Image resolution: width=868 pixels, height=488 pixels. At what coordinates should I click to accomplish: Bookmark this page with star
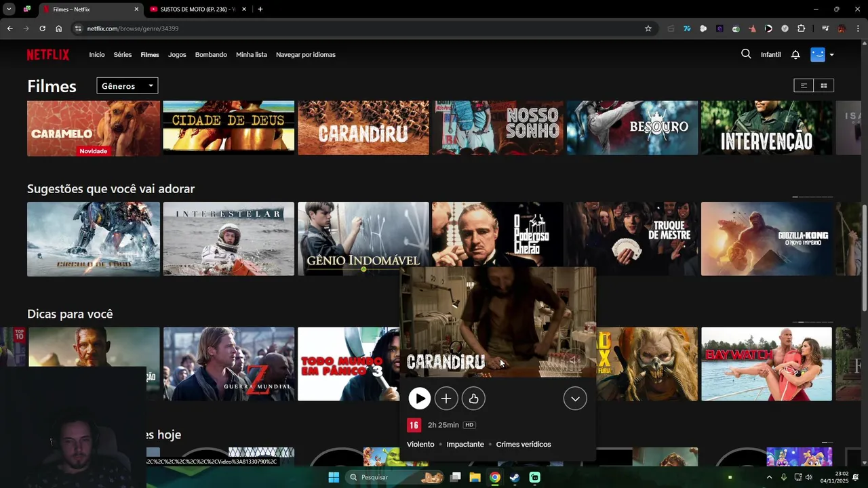[648, 28]
